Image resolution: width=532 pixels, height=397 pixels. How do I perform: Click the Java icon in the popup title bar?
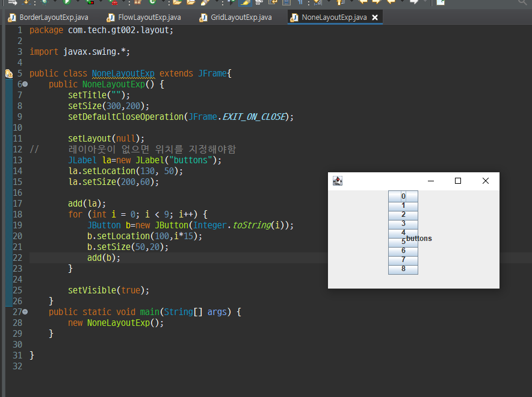(x=338, y=181)
